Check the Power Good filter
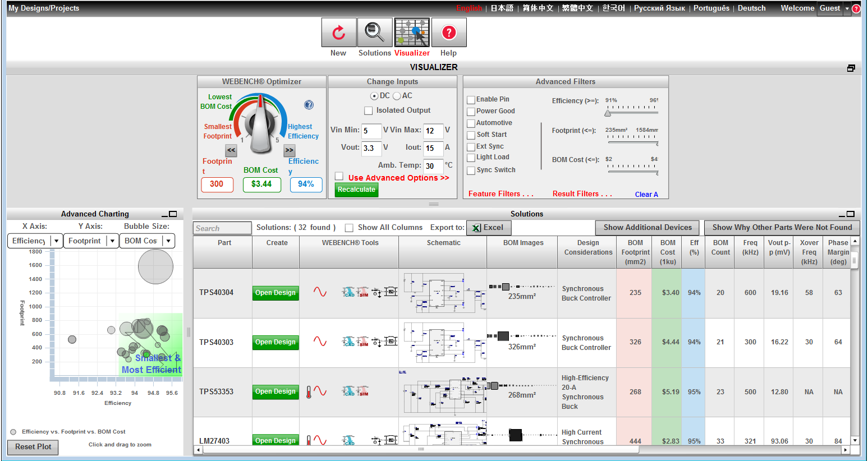Screen dimensions: 868x461 pyautogui.click(x=471, y=112)
